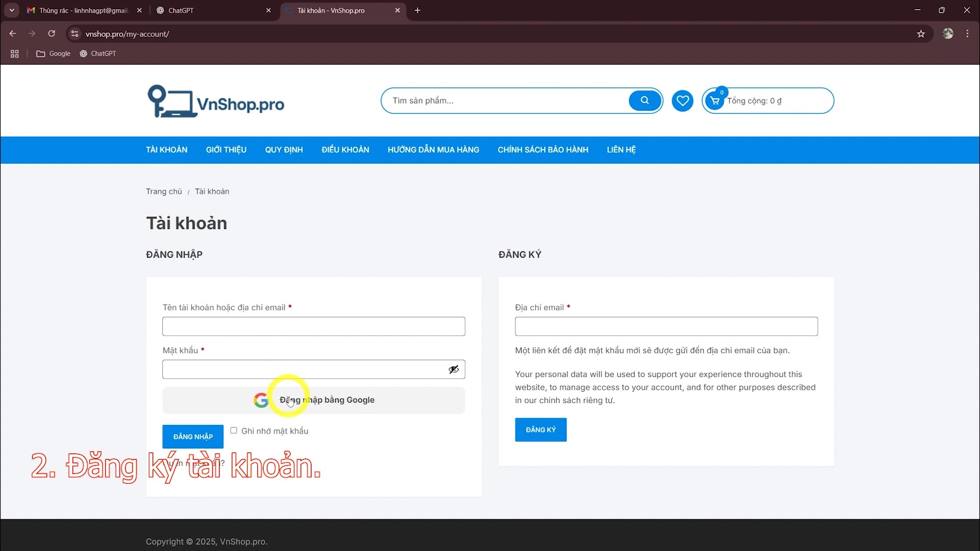Check the Ghi nhớ mật khẩu box
The width and height of the screenshot is (980, 551).
234,431
